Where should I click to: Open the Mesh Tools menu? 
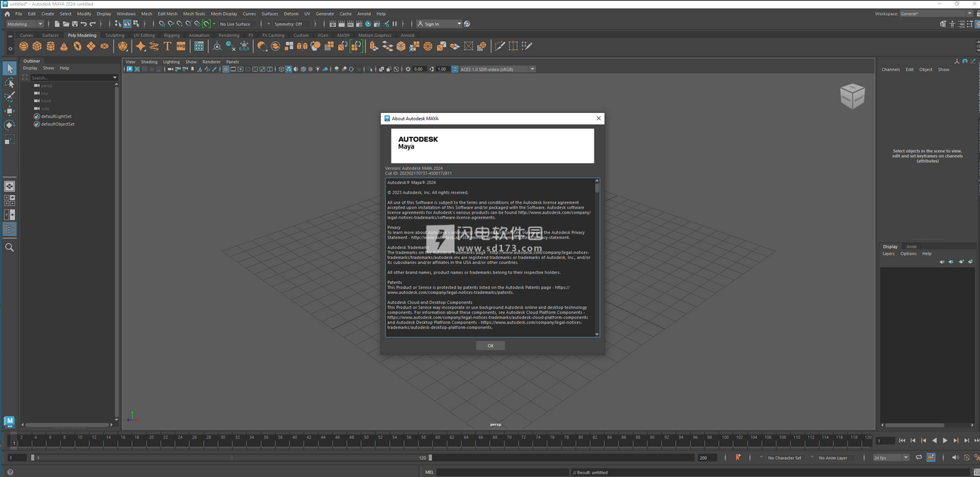194,13
